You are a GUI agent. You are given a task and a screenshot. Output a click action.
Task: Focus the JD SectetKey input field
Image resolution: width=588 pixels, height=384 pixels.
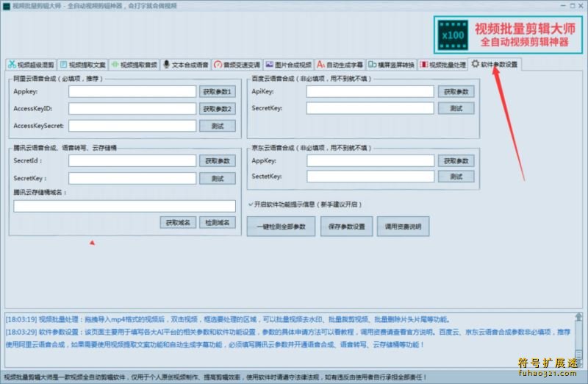(x=370, y=177)
